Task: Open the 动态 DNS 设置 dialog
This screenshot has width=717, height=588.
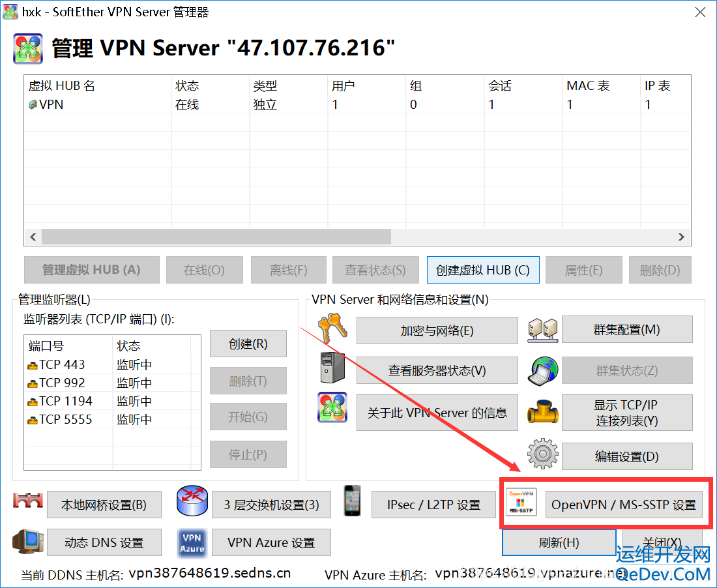Action: coord(104,542)
